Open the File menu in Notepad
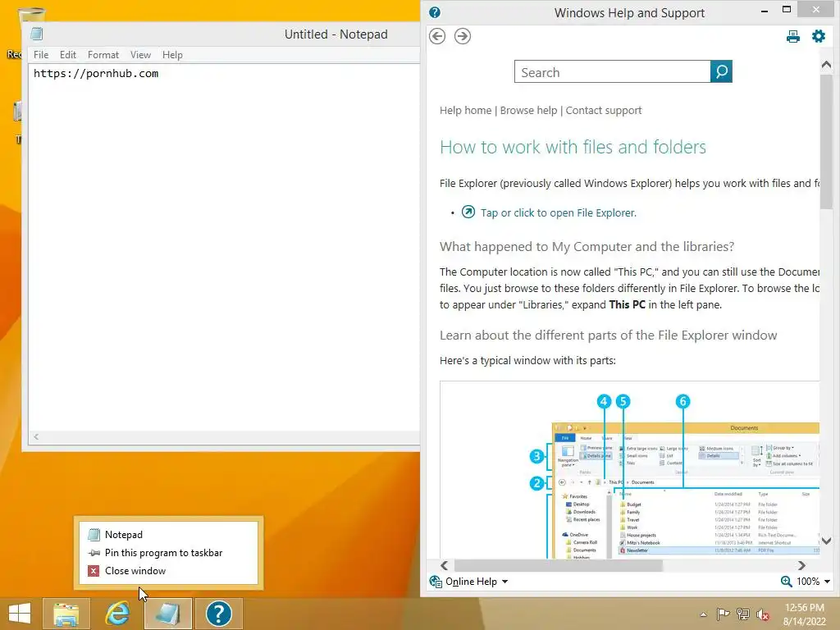Screen dimensions: 840x630 coord(41,55)
